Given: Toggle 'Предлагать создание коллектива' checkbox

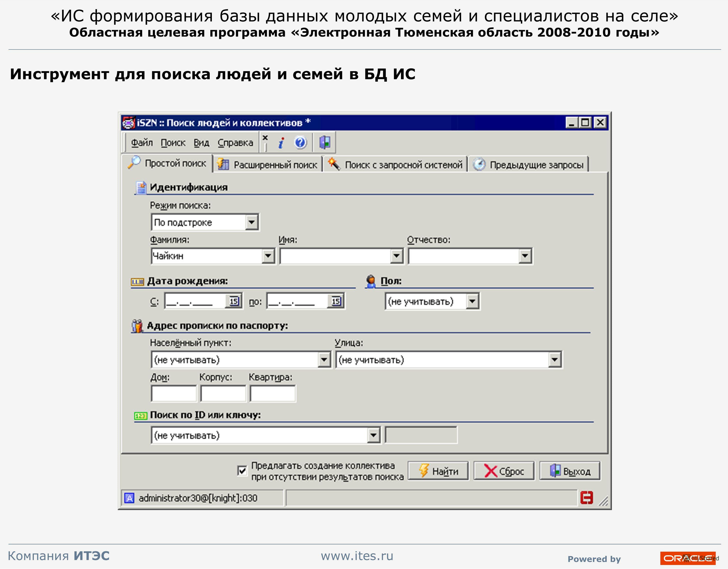Looking at the screenshot, I should (242, 471).
